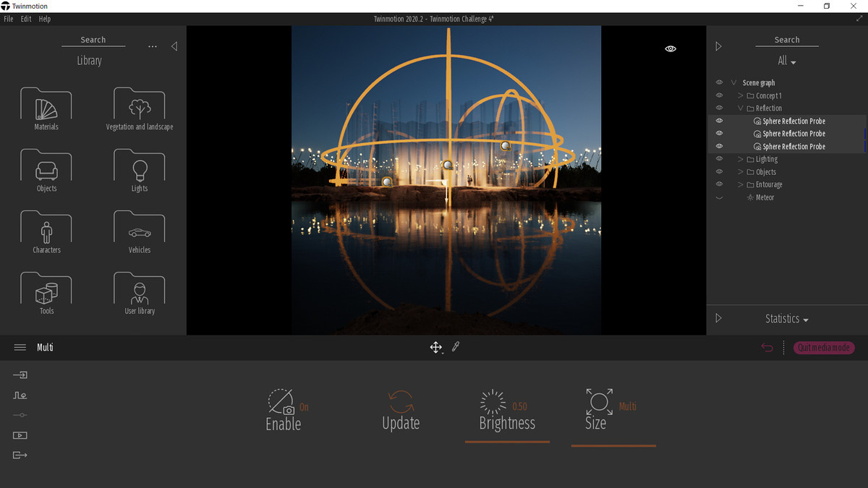Open the Settings sliders dock icon
Screen dimensions: 868x488
click(x=20, y=415)
